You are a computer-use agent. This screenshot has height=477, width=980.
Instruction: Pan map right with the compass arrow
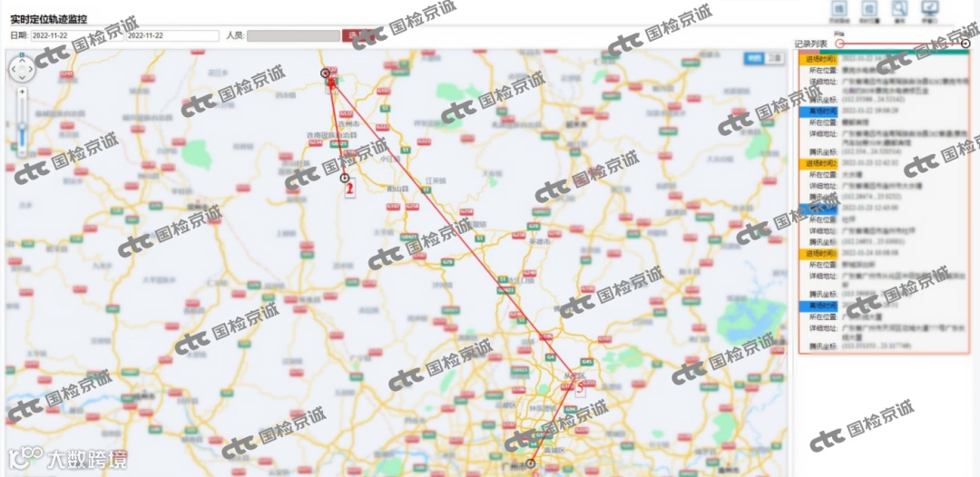31,70
